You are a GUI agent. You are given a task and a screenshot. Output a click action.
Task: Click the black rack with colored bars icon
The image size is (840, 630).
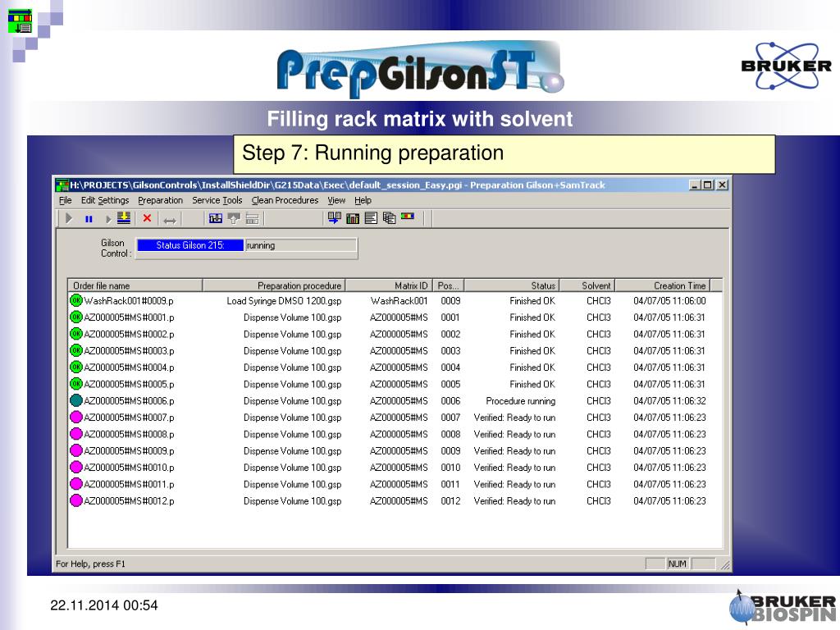pyautogui.click(x=353, y=218)
